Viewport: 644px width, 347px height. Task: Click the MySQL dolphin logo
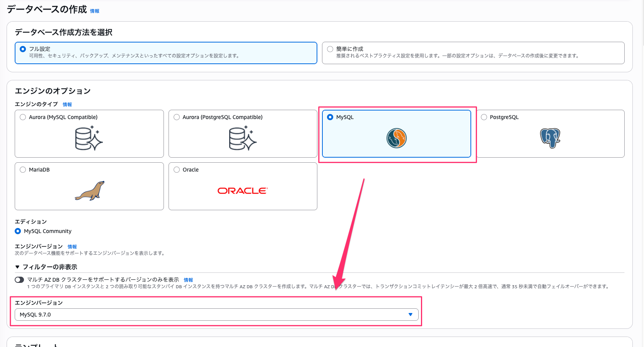pos(397,138)
